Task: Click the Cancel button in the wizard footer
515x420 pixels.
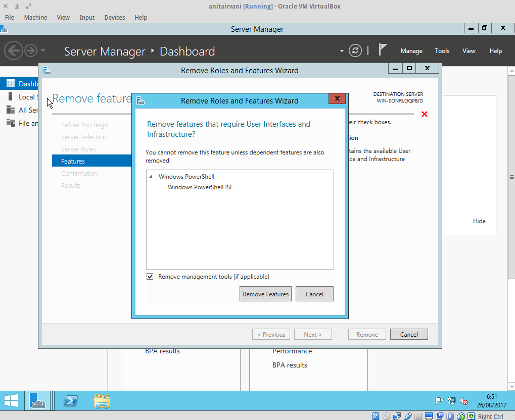Action: [x=409, y=334]
